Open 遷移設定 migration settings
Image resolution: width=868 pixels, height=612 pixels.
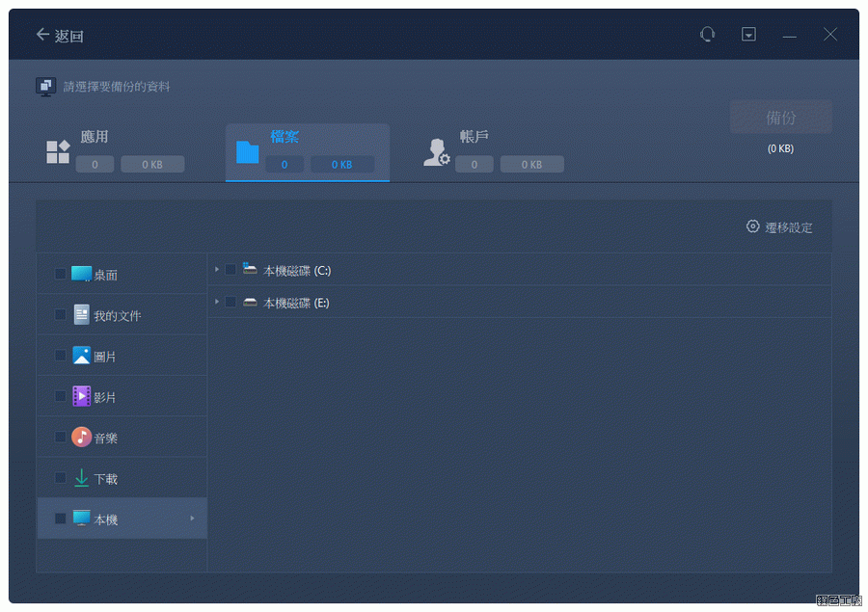point(779,227)
